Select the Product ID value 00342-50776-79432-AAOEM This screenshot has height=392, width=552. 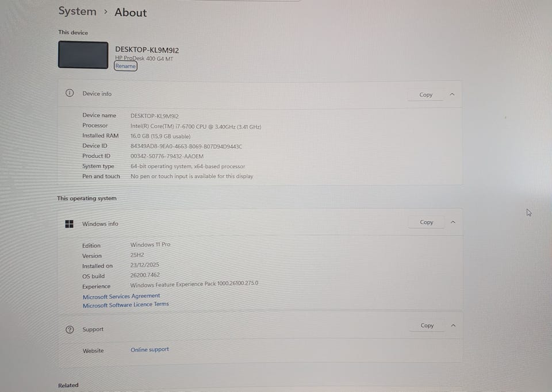167,156
